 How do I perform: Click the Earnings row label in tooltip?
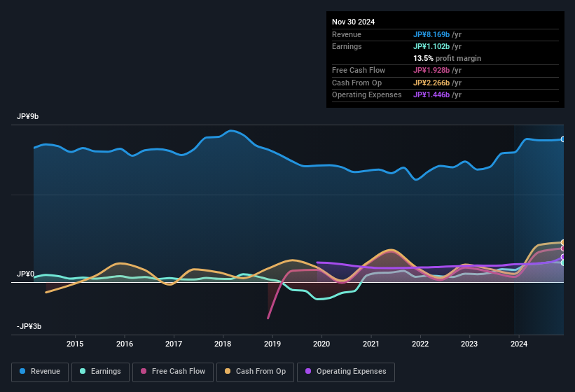347,46
